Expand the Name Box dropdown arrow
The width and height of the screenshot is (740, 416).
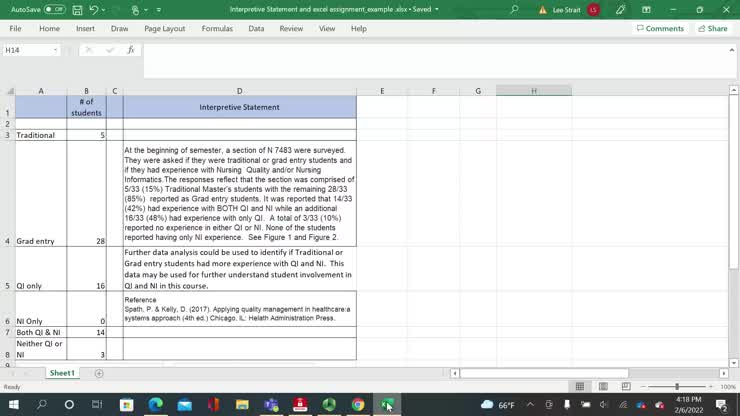pyautogui.click(x=55, y=50)
